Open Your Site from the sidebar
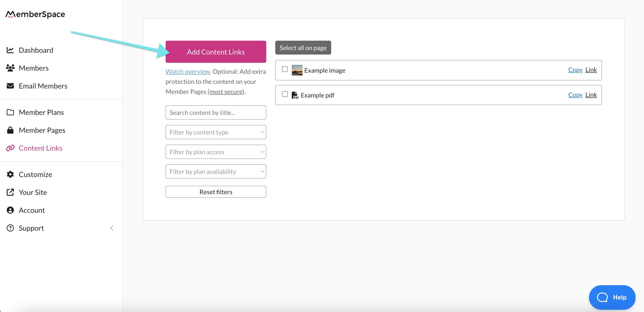Screen dimensions: 644x312 pos(33,192)
